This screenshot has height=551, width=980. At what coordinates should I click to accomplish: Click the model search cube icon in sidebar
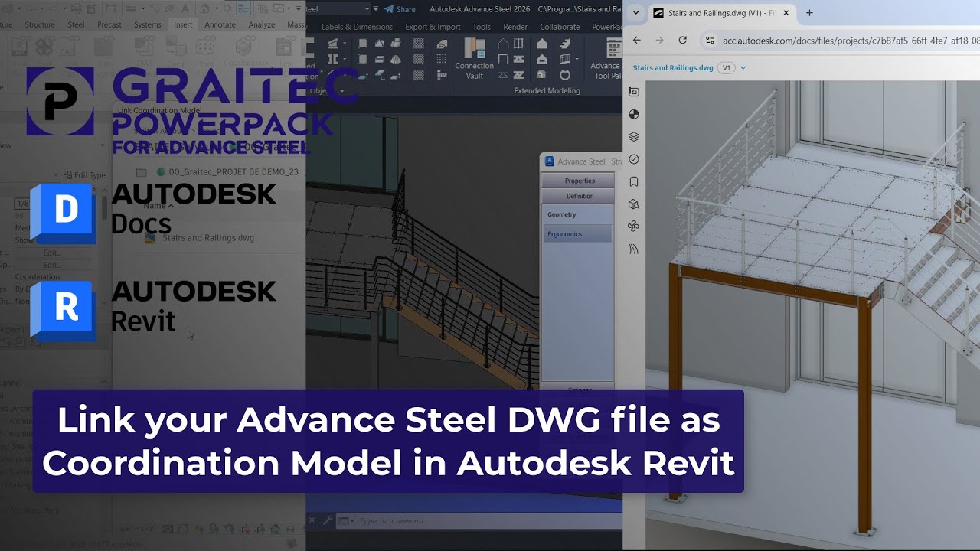[634, 204]
